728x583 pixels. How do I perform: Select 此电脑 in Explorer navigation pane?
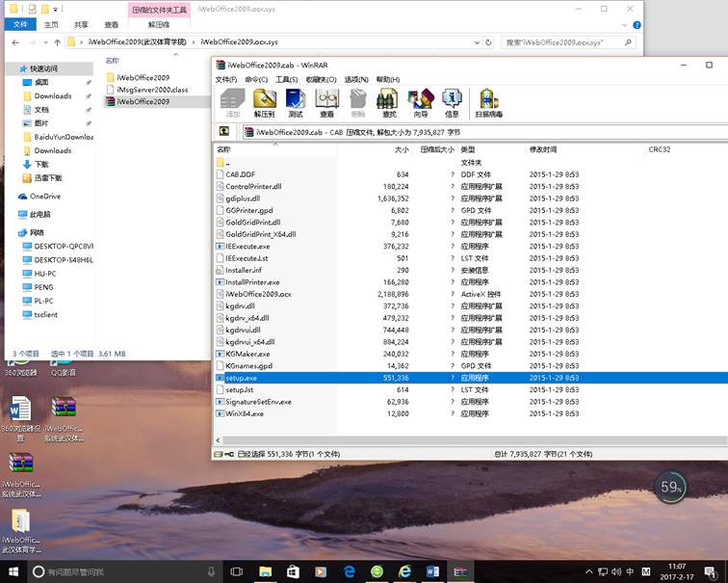(40, 214)
